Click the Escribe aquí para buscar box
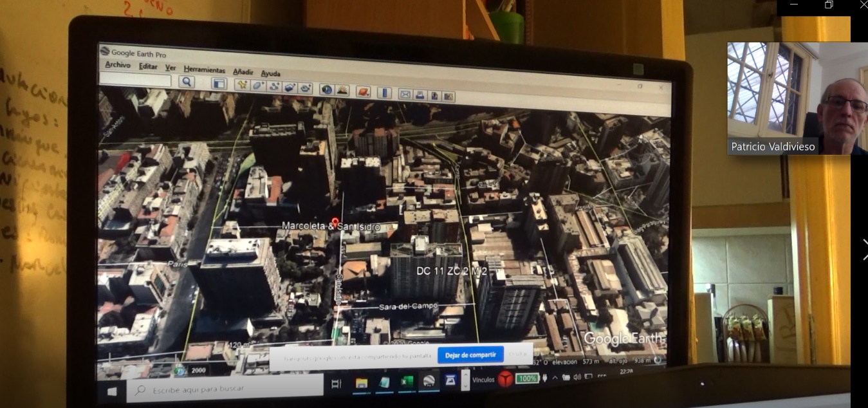Viewport: 868px width, 408px height. coord(225,388)
